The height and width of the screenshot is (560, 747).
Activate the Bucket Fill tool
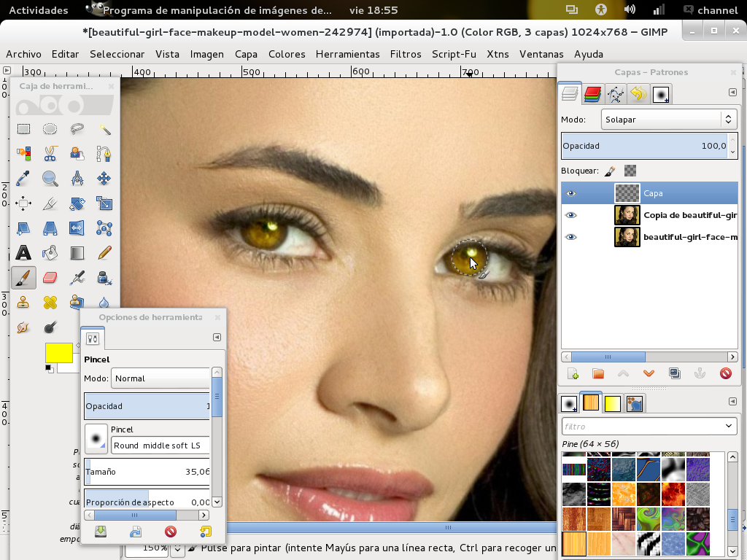click(50, 252)
